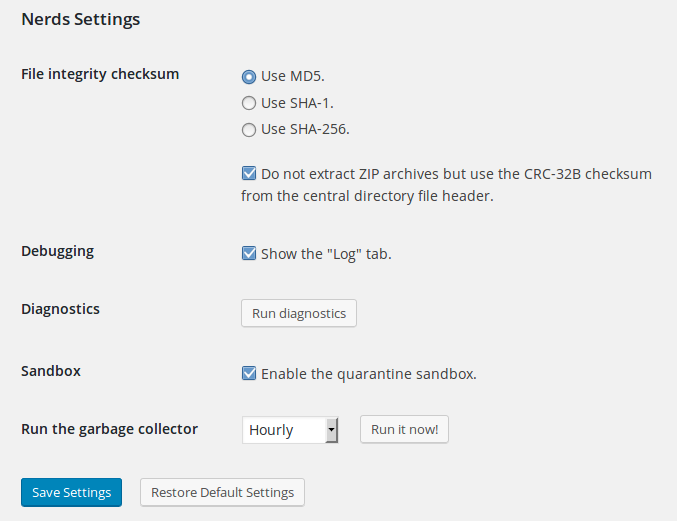The height and width of the screenshot is (521, 677).
Task: Click the "Diagnostics" row label
Action: (x=60, y=309)
